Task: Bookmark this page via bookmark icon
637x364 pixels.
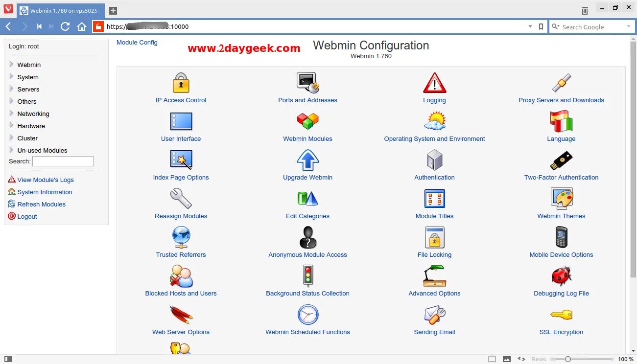Action: [541, 26]
